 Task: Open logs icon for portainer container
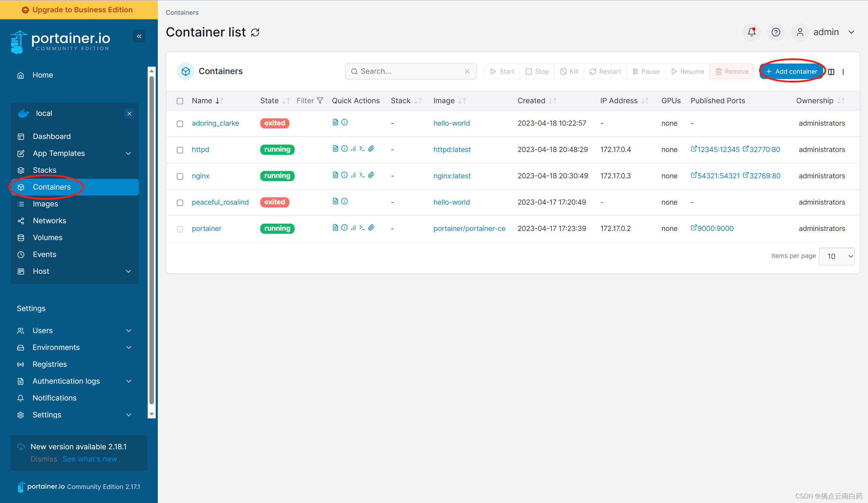click(335, 228)
